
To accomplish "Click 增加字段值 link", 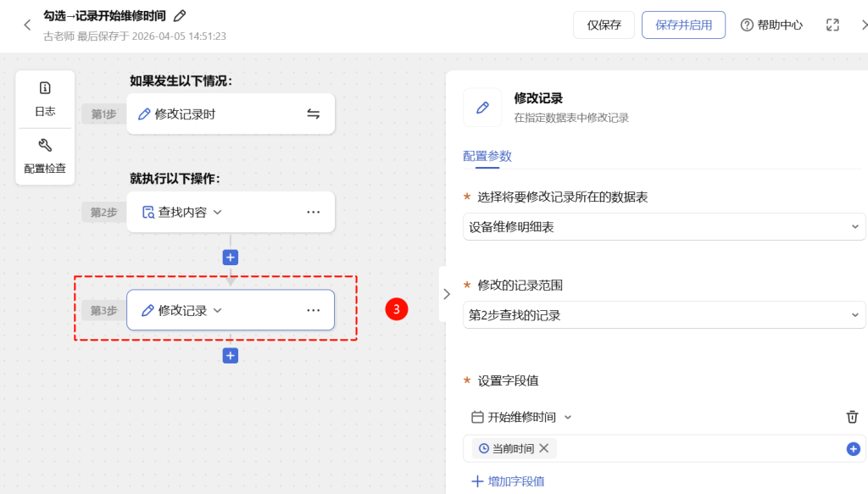I will tap(509, 481).
